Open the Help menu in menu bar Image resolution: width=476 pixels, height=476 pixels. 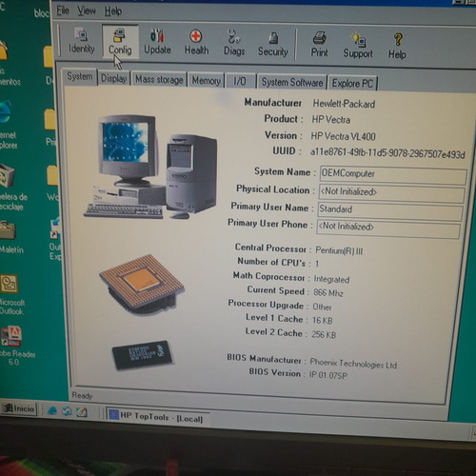coord(113,11)
